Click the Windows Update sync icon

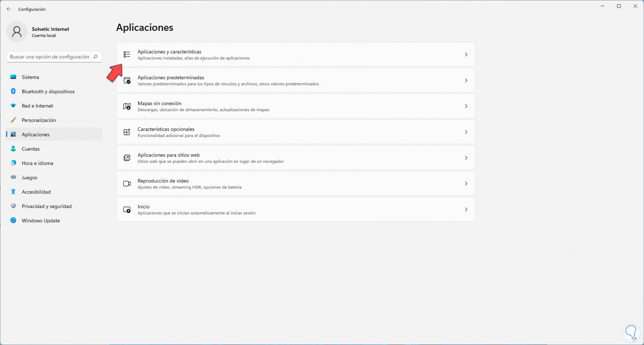(13, 221)
